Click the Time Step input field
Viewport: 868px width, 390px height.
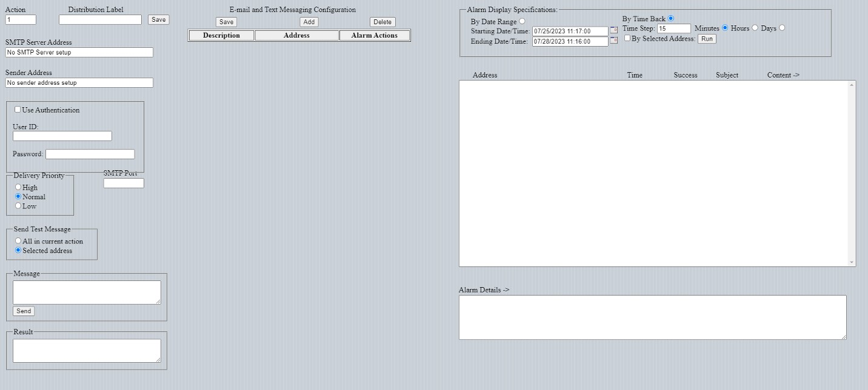tap(673, 28)
